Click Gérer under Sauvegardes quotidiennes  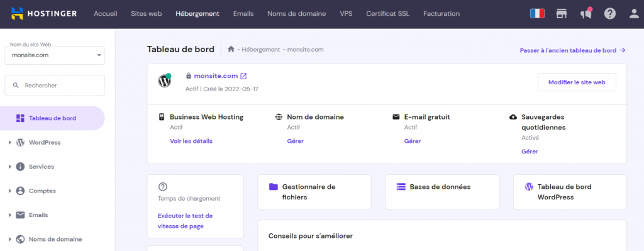coord(530,151)
